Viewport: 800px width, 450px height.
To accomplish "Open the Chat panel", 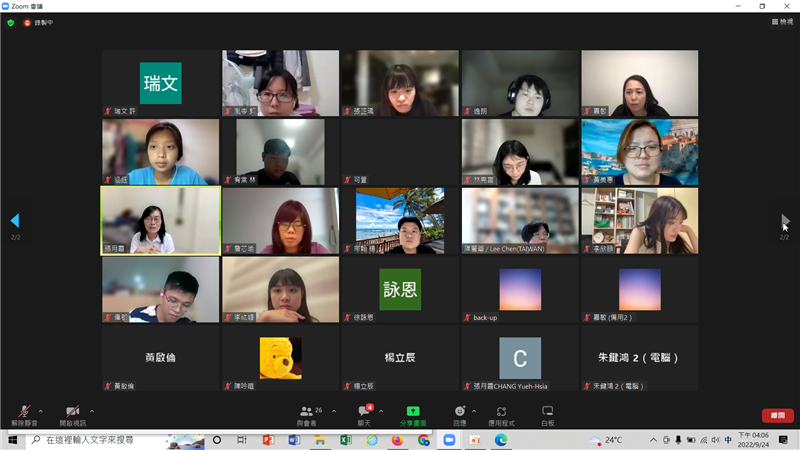I will [x=365, y=412].
